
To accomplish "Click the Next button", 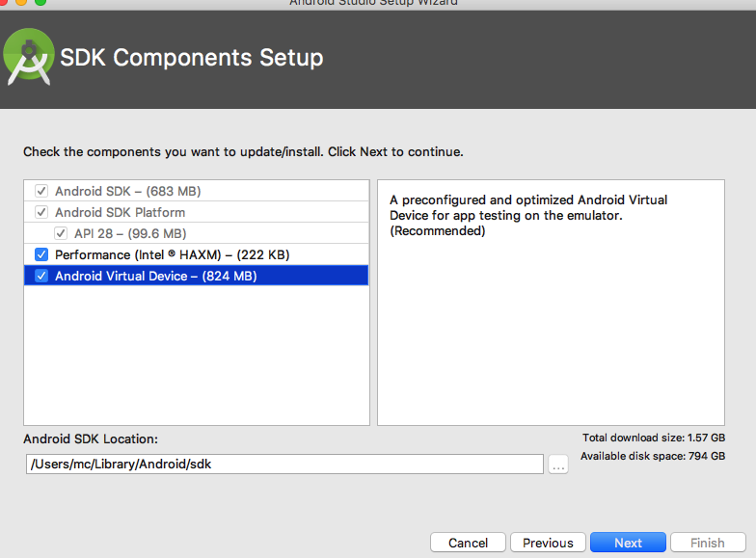I will (628, 543).
